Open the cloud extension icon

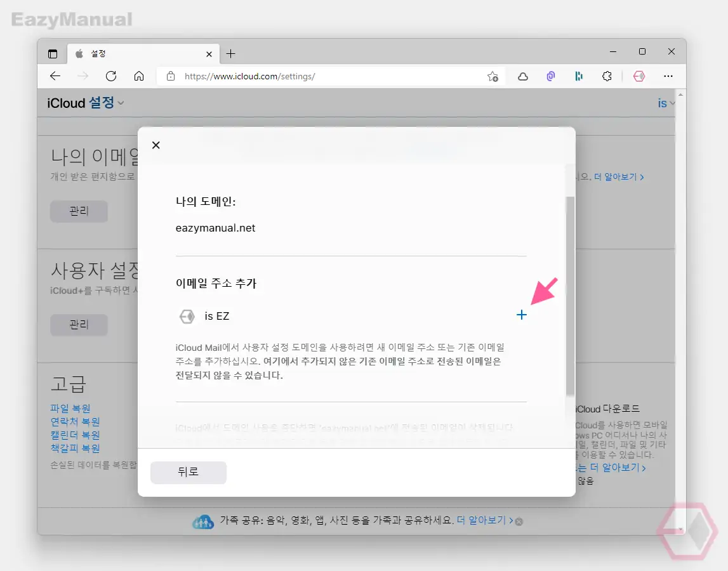pos(523,77)
